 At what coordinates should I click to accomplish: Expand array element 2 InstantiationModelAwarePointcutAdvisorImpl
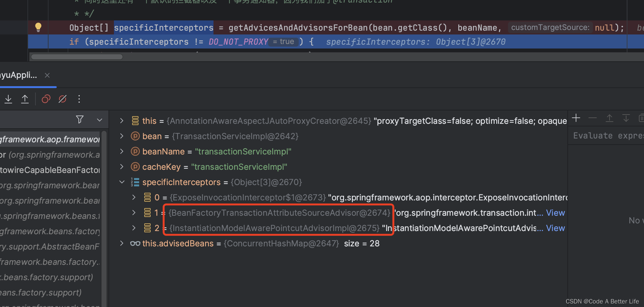pos(134,228)
